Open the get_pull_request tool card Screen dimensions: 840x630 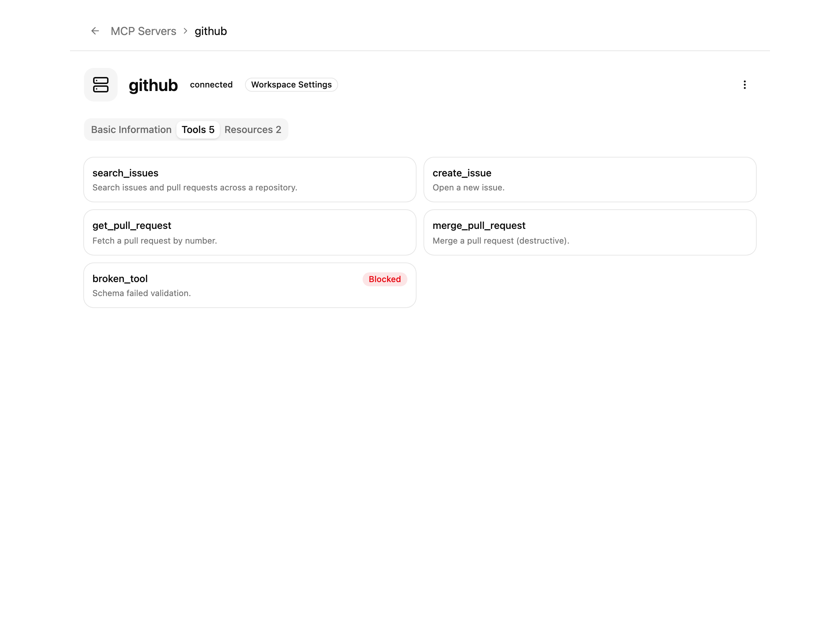[250, 232]
